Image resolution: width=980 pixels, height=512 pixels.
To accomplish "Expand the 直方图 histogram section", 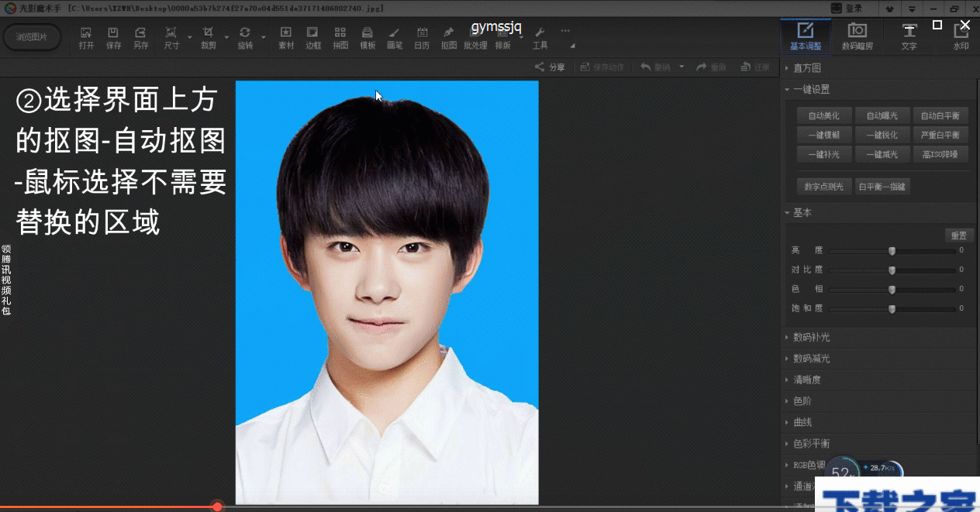I will coord(807,68).
